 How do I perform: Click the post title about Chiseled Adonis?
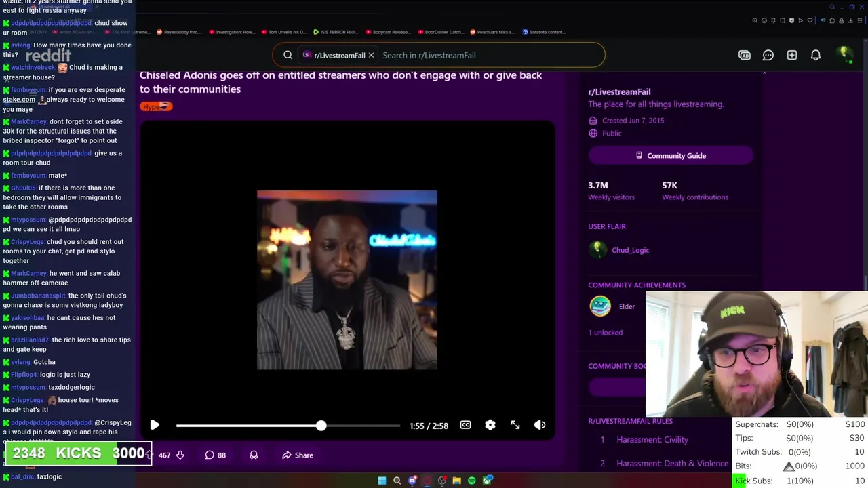click(340, 82)
